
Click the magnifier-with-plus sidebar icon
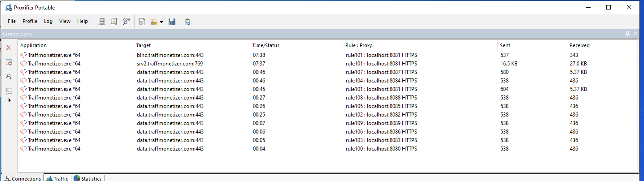tap(9, 76)
